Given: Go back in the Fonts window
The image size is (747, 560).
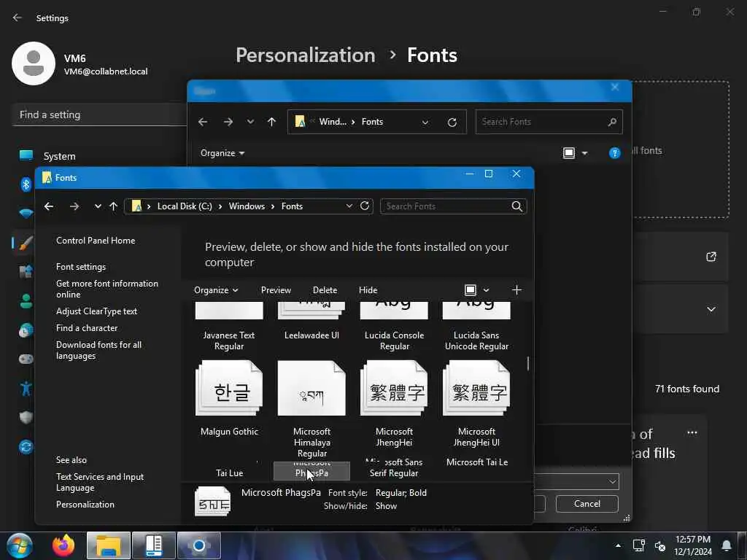Looking at the screenshot, I should 49,206.
